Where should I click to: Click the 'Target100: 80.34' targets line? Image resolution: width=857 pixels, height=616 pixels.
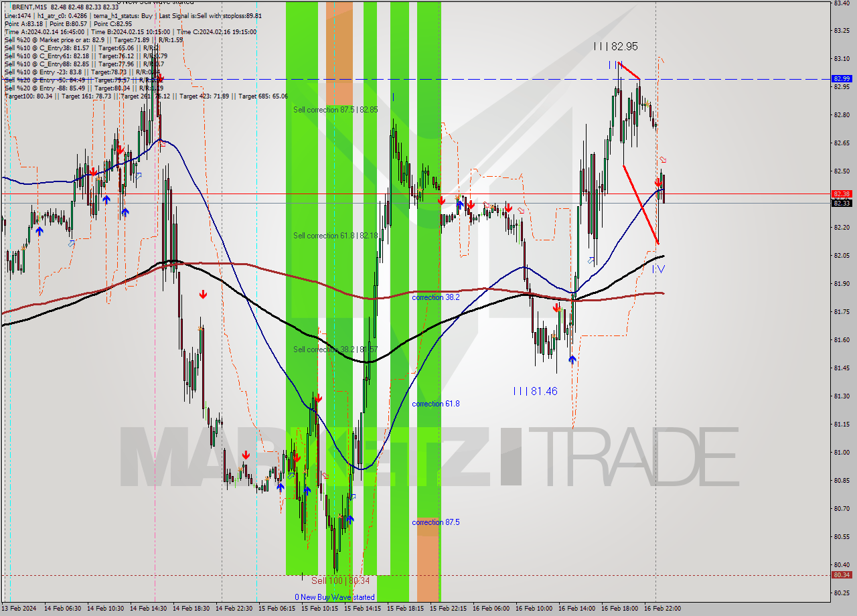click(x=146, y=96)
